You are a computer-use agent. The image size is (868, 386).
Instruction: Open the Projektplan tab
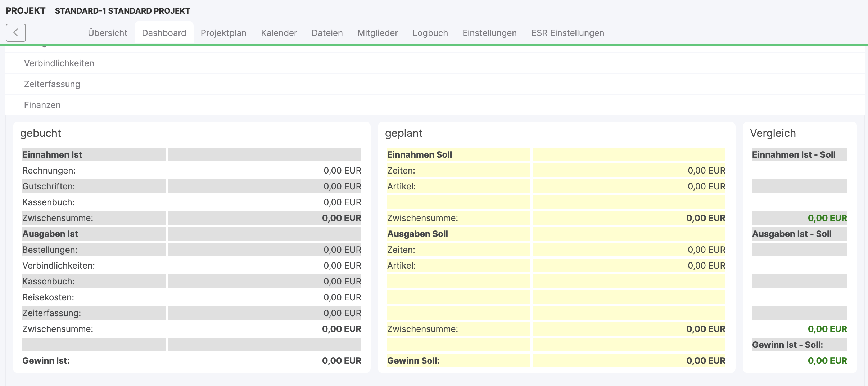click(x=223, y=33)
